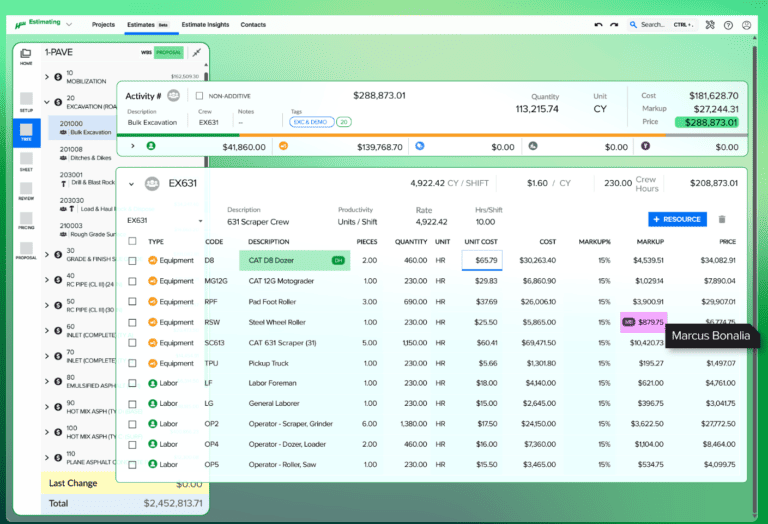The width and height of the screenshot is (768, 524).
Task: Switch to the Estimate Insights tab
Action: (x=204, y=24)
